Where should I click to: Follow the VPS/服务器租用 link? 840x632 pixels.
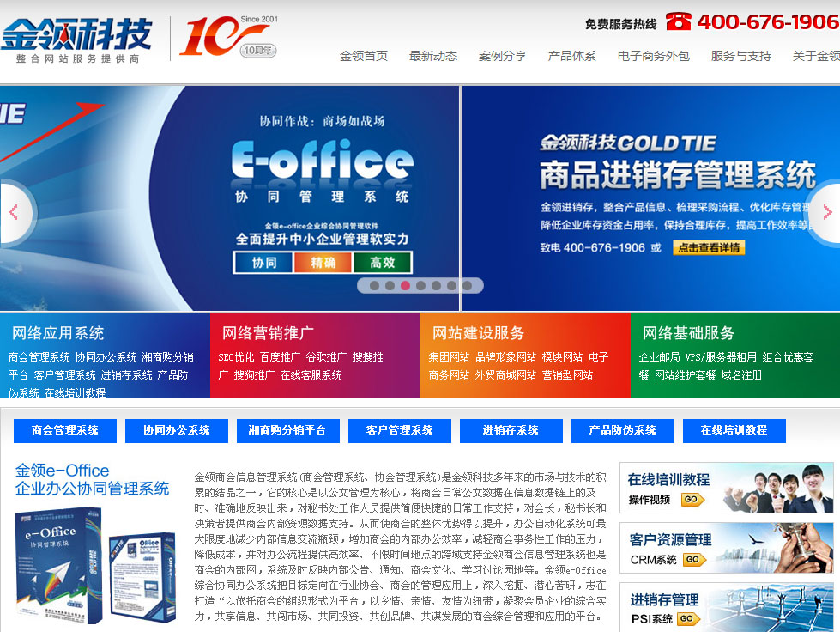[721, 357]
